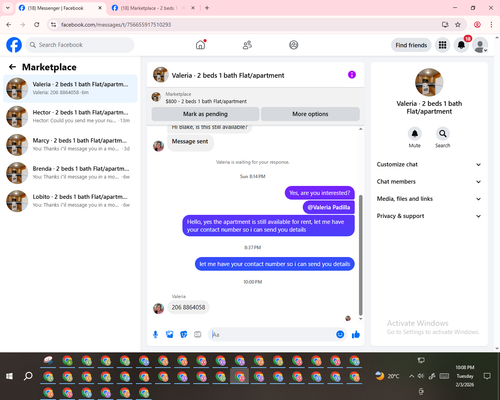Viewport: 500px width, 400px height.
Task: Show hidden system tray icons chevron
Action: click(411, 376)
